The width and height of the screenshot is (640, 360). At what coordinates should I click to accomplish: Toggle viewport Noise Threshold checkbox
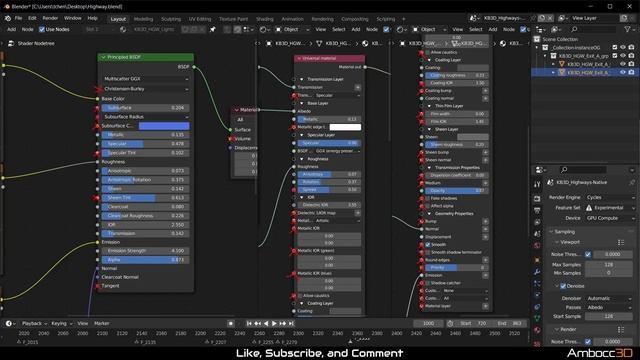[588, 254]
